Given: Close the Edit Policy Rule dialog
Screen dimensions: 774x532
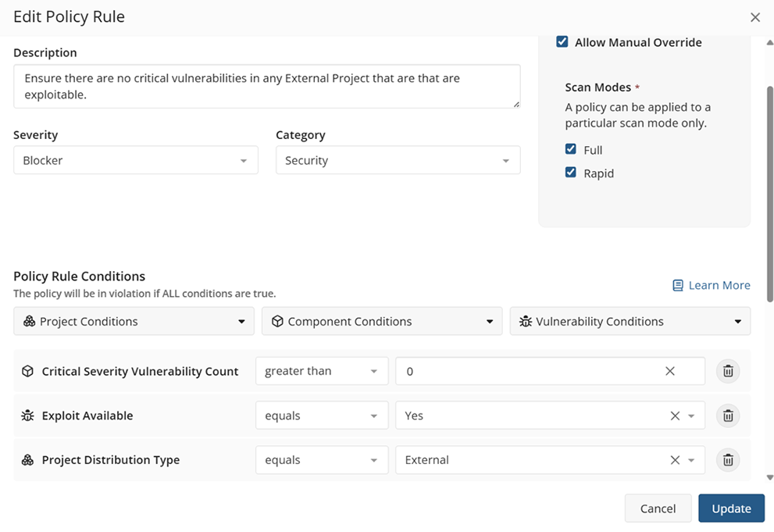Looking at the screenshot, I should pyautogui.click(x=754, y=17).
